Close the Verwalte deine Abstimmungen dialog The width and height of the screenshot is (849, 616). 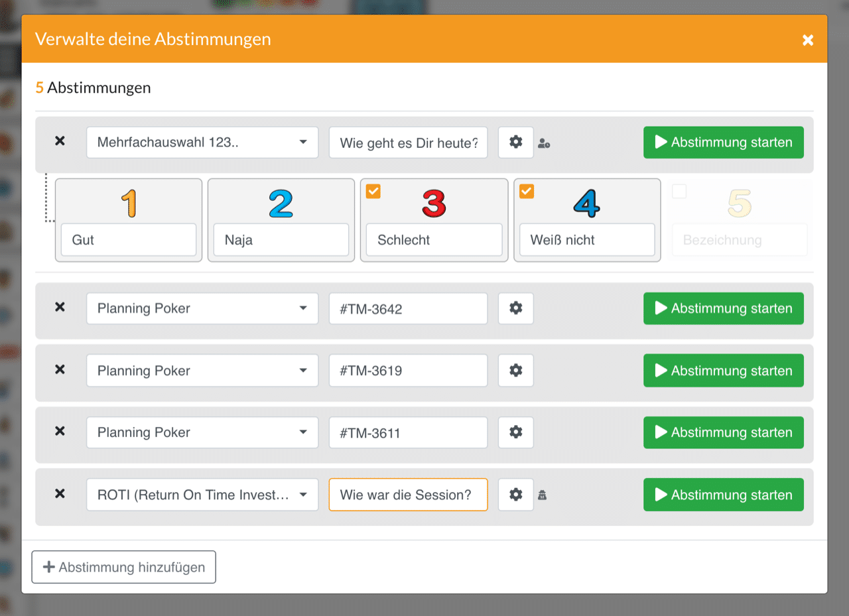(x=807, y=40)
